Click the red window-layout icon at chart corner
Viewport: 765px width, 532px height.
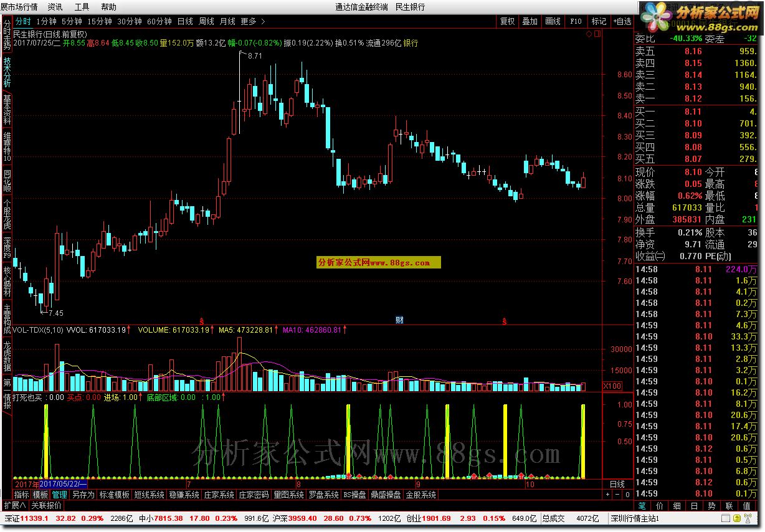[x=597, y=34]
